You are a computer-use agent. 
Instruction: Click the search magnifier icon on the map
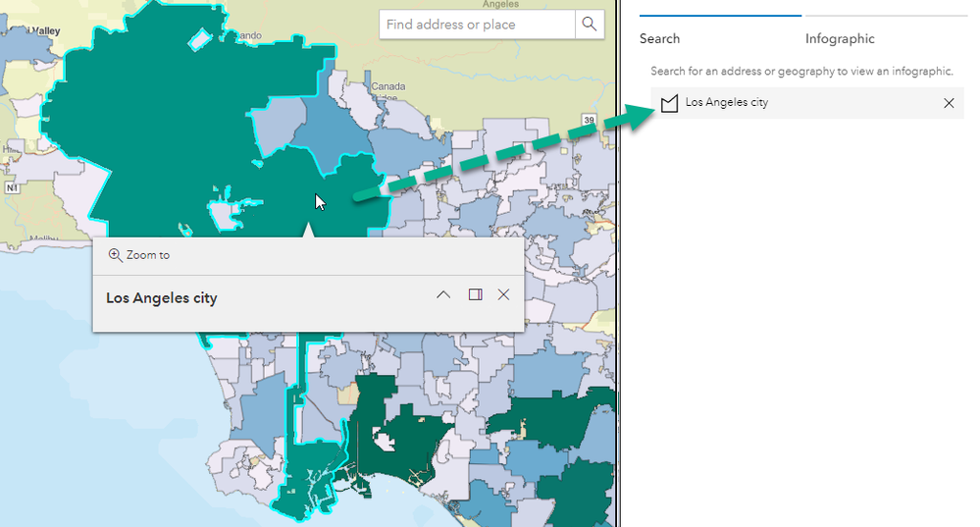pos(590,25)
